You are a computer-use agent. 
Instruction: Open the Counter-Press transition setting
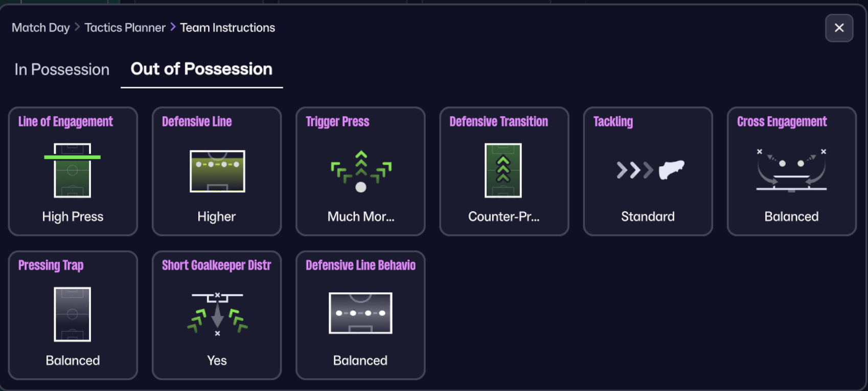point(504,216)
